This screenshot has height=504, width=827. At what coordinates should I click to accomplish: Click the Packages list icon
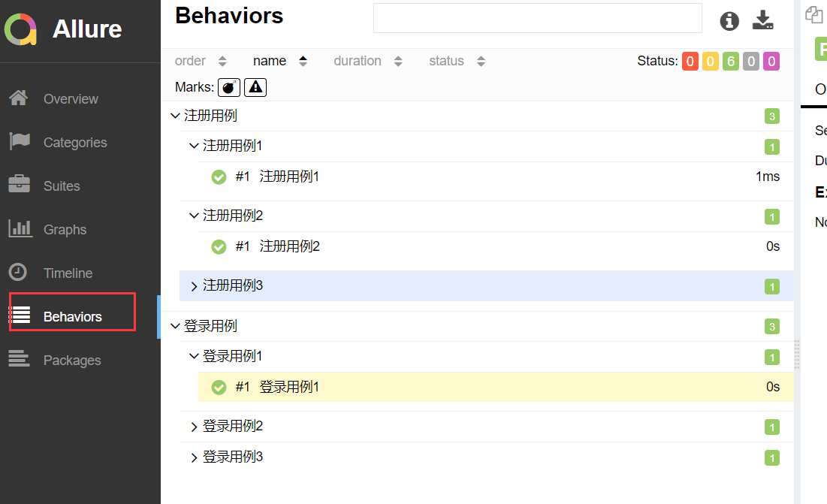click(x=19, y=360)
